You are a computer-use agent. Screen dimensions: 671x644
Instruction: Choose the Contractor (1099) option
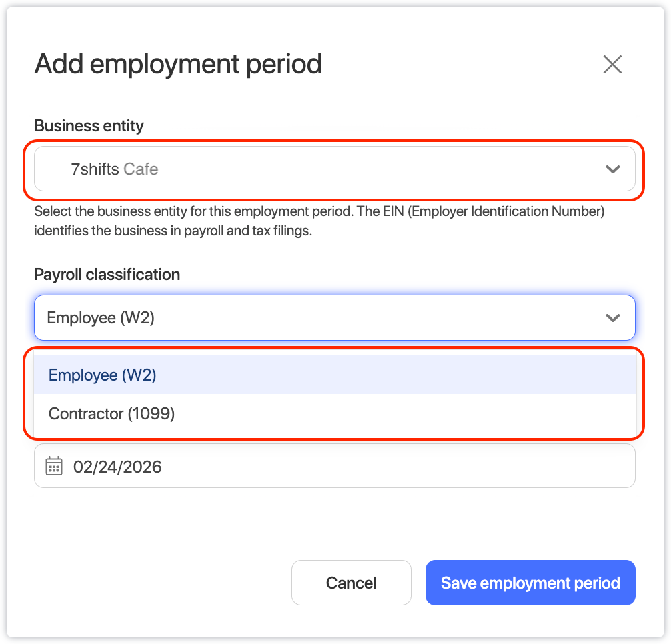[x=112, y=414]
